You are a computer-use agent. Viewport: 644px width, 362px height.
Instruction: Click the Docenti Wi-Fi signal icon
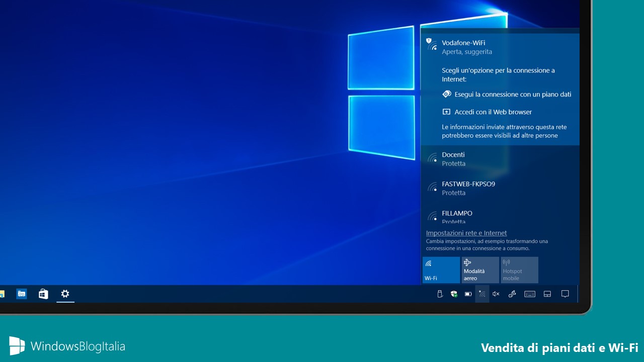[x=433, y=158]
